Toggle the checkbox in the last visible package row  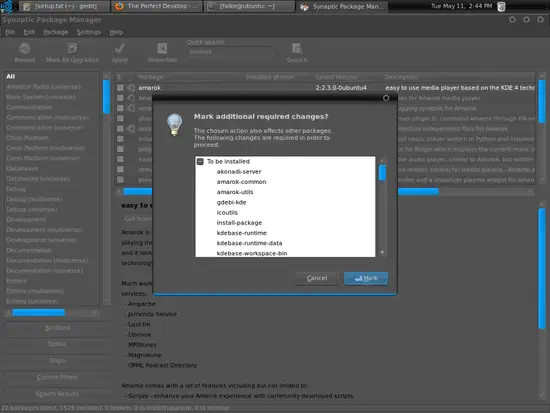(x=120, y=179)
